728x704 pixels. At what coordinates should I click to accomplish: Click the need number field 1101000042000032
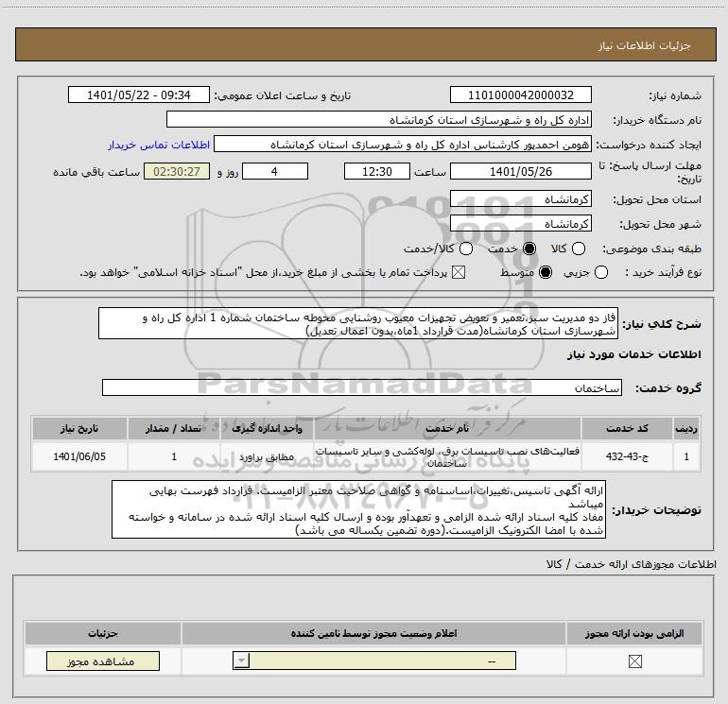(520, 94)
